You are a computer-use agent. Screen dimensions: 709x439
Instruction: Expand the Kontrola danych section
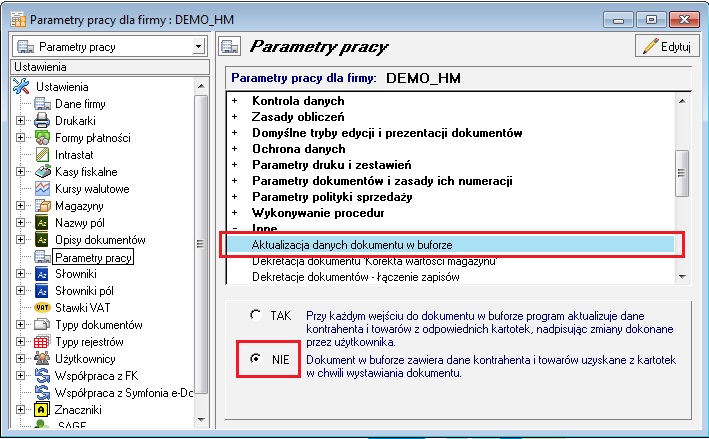[x=235, y=101]
